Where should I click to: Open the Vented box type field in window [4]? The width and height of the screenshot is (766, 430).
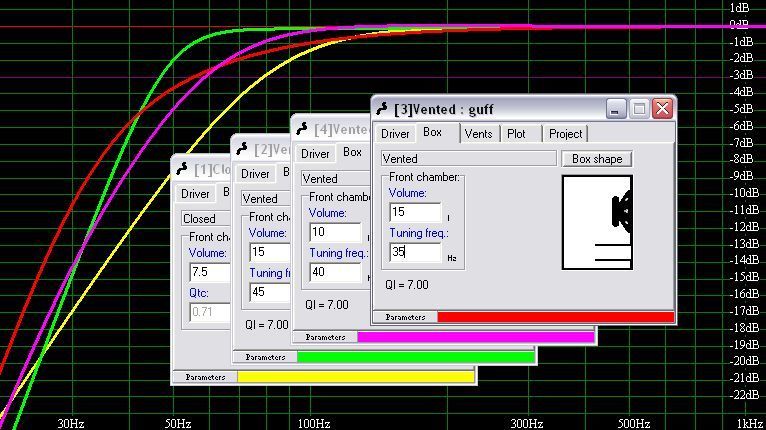(336, 179)
